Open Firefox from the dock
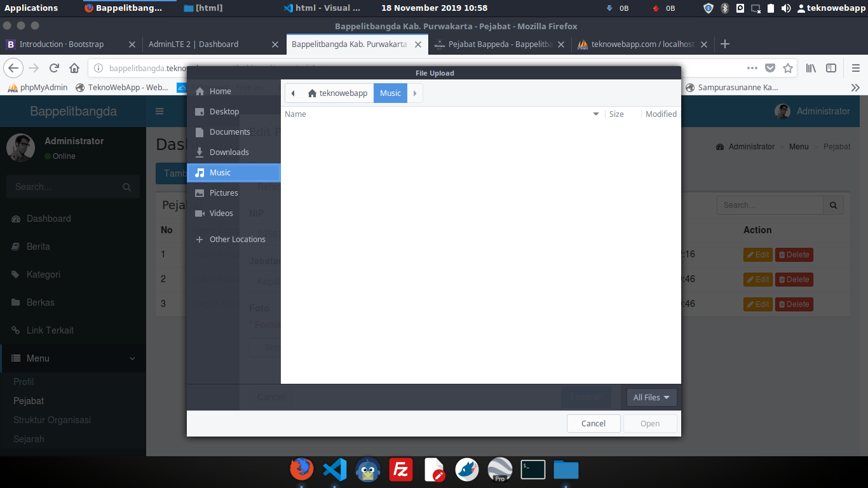 pyautogui.click(x=302, y=470)
